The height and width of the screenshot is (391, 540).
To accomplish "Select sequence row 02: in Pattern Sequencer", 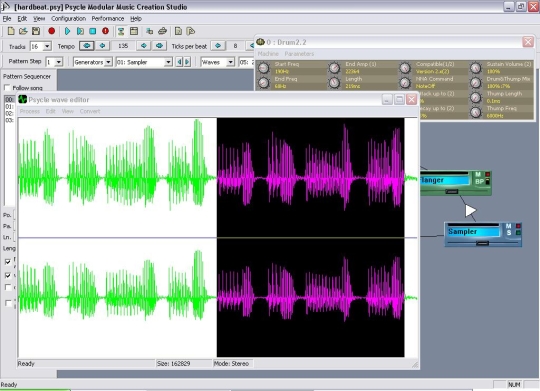I will tap(10, 113).
